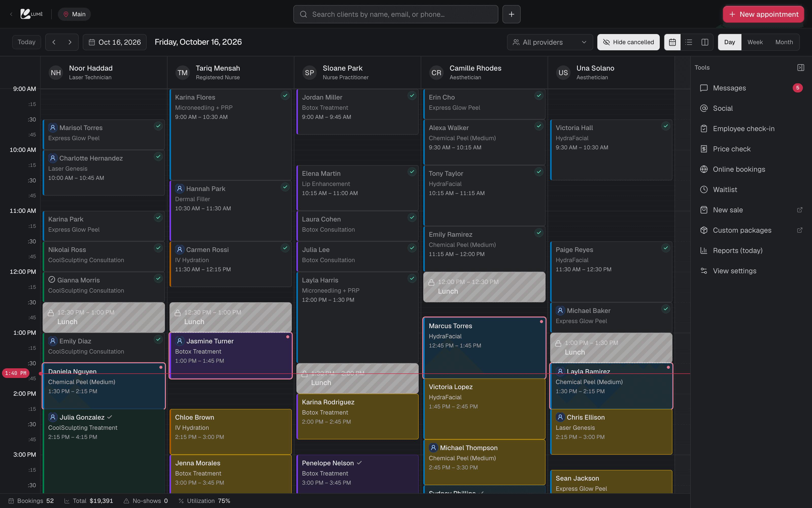812x508 pixels.
Task: Open Karina Rodriguez Botox Treatment appointment
Action: [357, 416]
